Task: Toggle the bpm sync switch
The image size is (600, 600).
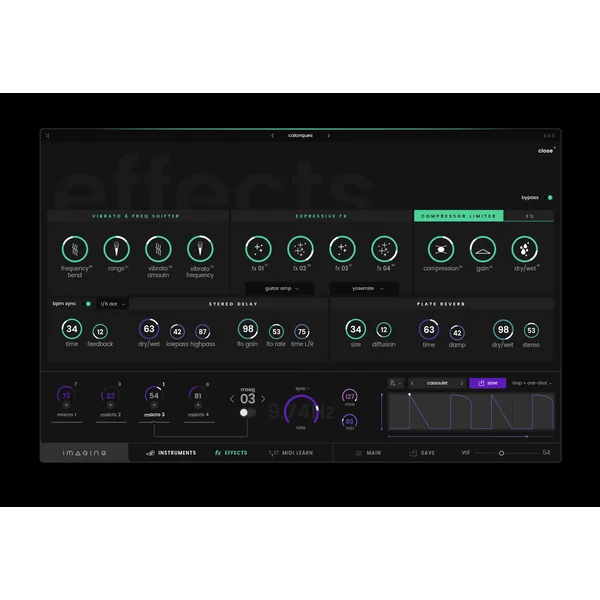Action: (86, 304)
